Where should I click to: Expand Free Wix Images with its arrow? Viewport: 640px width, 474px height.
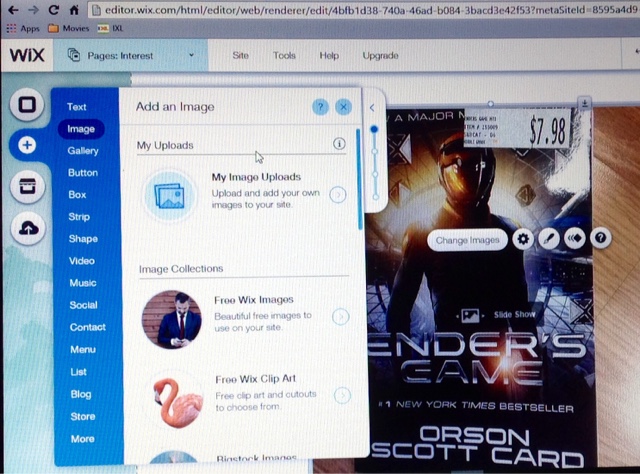point(340,316)
